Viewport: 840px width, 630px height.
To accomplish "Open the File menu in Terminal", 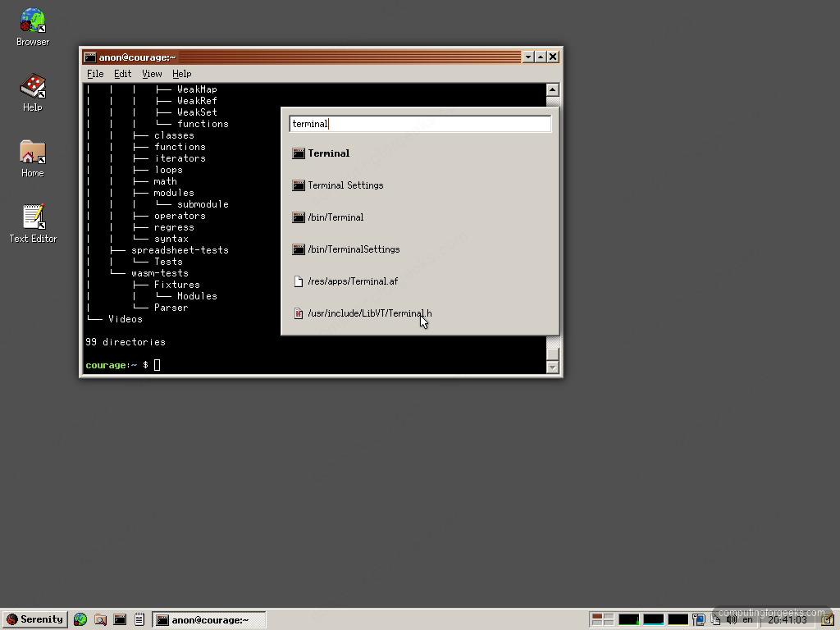I will (x=95, y=74).
